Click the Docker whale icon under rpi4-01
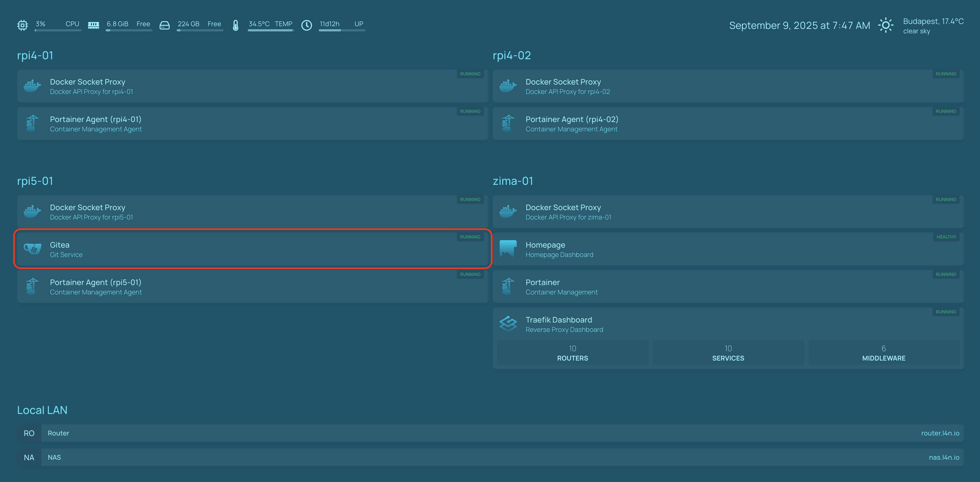This screenshot has width=980, height=482. (32, 86)
